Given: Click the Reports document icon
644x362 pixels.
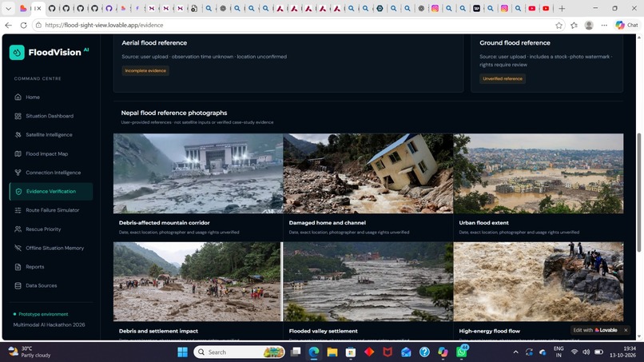Looking at the screenshot, I should (x=18, y=267).
